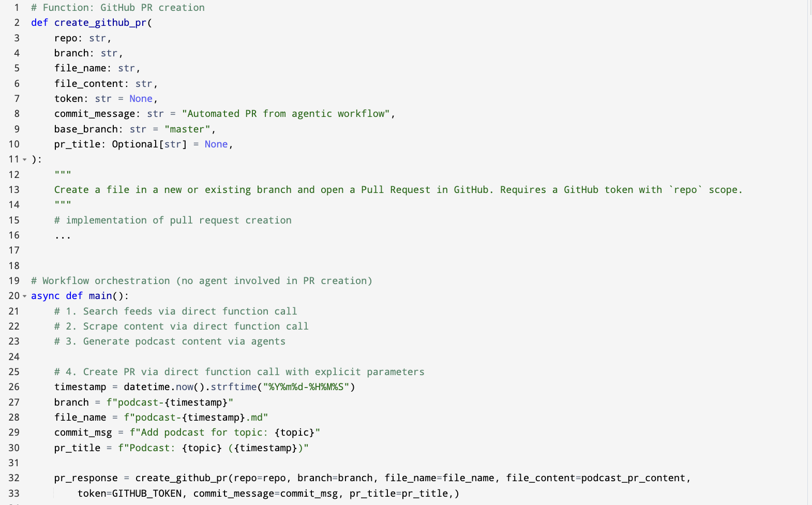
Task: Place cursor on file_content parameter declaration
Action: (88, 84)
